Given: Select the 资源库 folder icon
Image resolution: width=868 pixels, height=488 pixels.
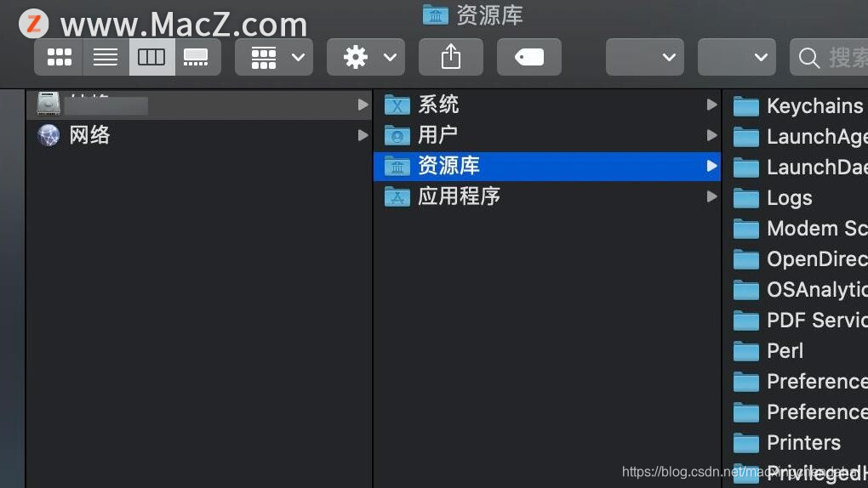Looking at the screenshot, I should click(397, 166).
